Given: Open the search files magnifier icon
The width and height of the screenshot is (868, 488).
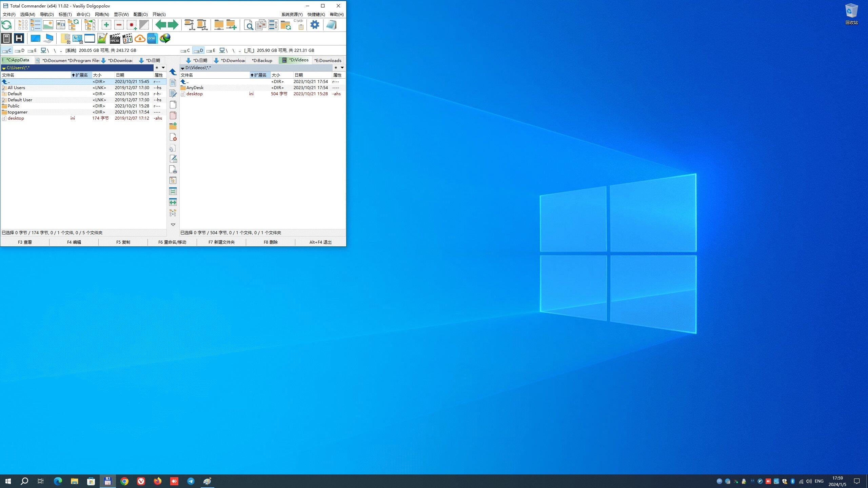Looking at the screenshot, I should (x=248, y=25).
